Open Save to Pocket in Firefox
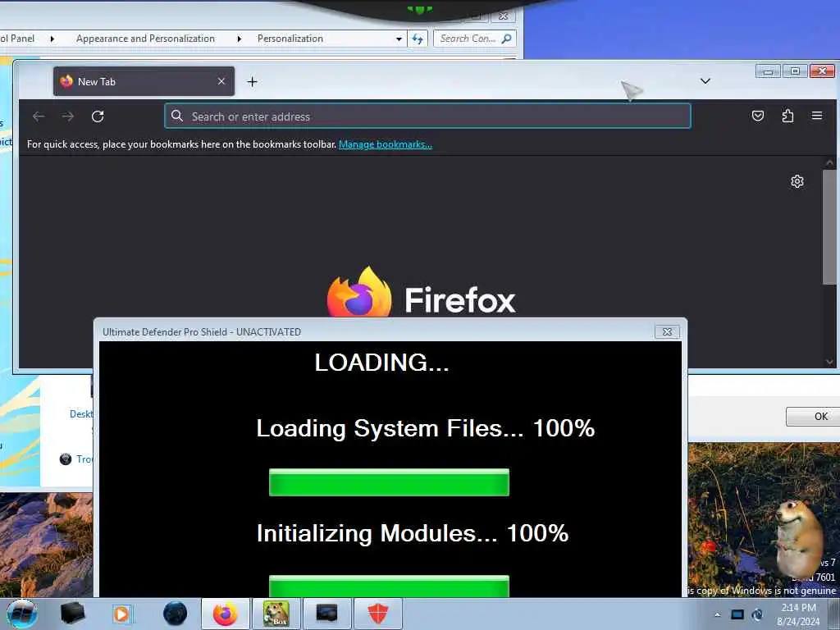The image size is (840, 630). click(x=757, y=116)
